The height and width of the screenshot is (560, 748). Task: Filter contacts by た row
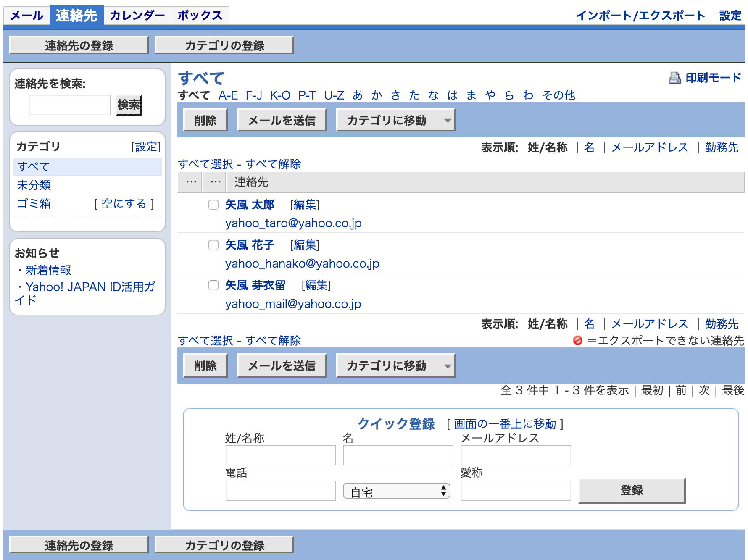pos(414,95)
